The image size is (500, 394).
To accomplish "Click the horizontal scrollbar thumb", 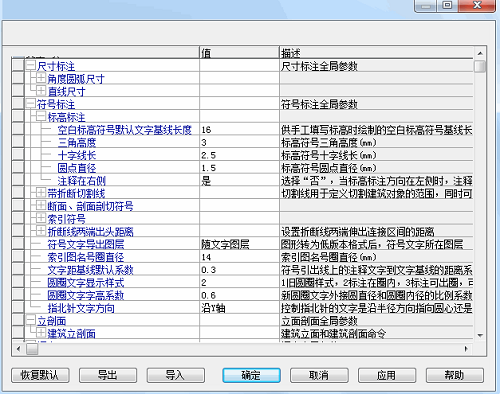I will (x=32, y=349).
